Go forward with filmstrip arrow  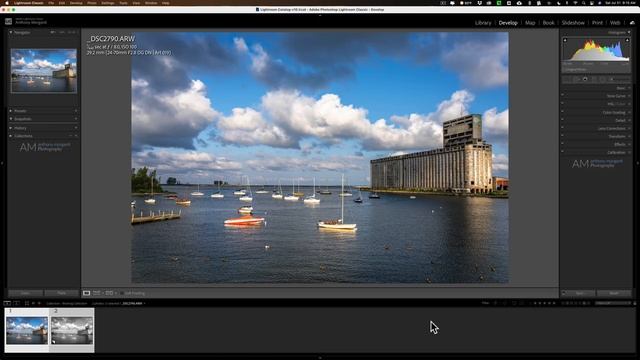coord(39,303)
